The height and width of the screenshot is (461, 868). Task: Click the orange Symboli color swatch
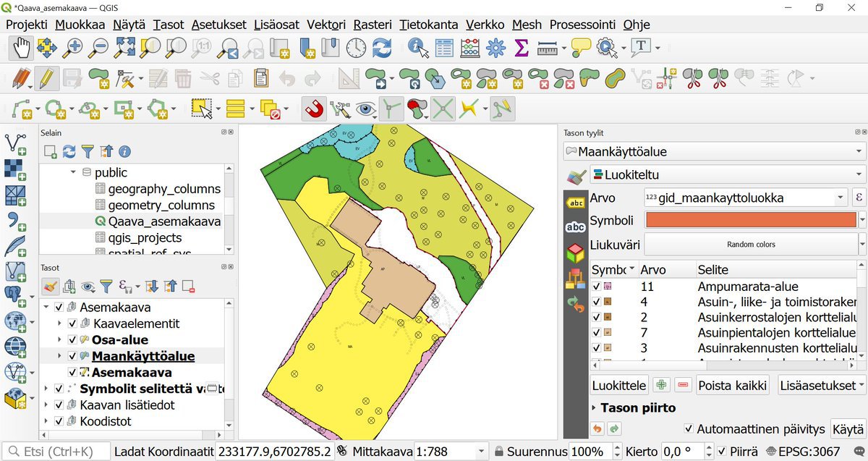tap(750, 220)
